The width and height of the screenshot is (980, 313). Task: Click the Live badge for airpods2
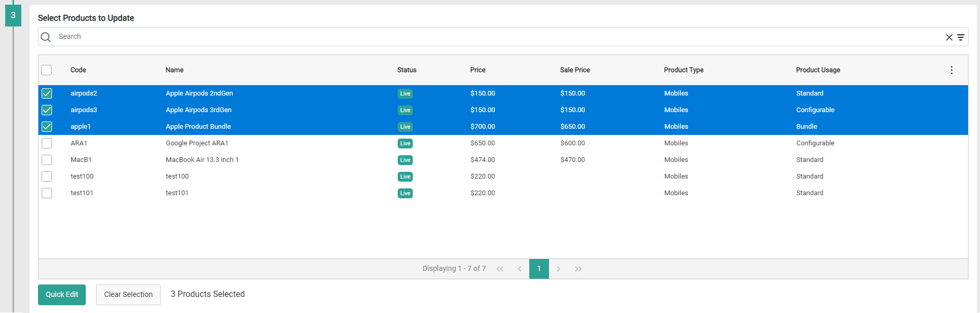coord(405,94)
